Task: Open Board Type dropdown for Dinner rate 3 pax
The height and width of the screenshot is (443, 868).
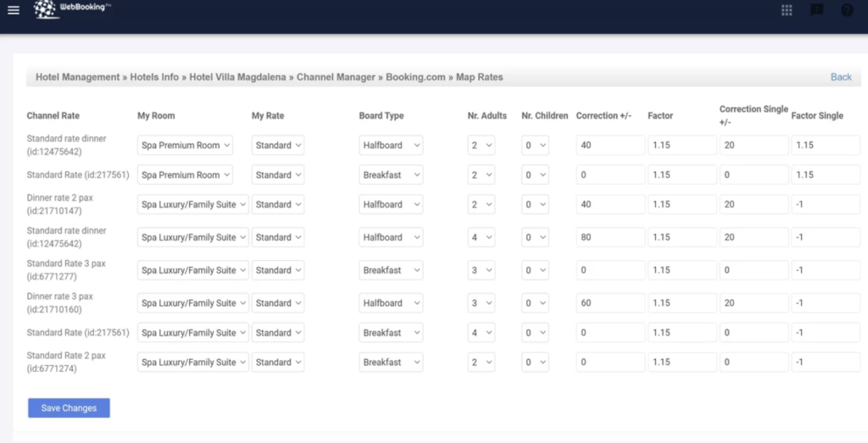Action: click(x=391, y=303)
